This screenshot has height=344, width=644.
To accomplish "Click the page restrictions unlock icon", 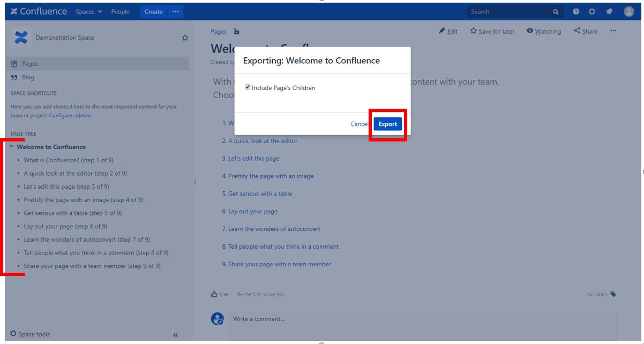I will (236, 32).
